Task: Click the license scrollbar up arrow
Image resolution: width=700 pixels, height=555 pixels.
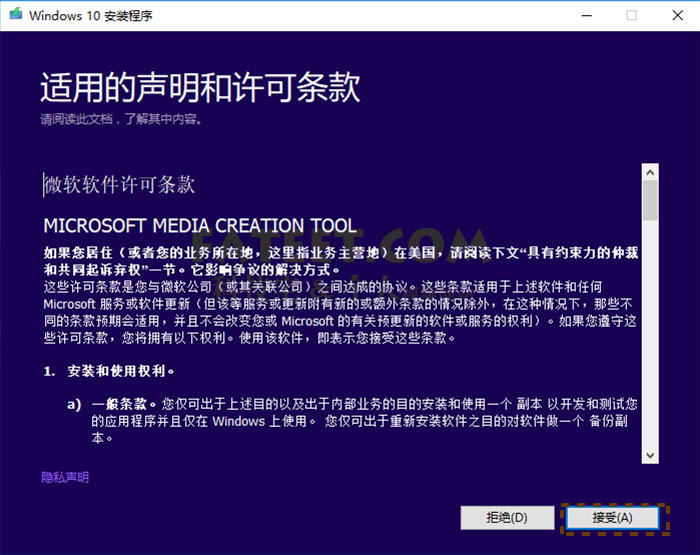Action: pyautogui.click(x=650, y=172)
